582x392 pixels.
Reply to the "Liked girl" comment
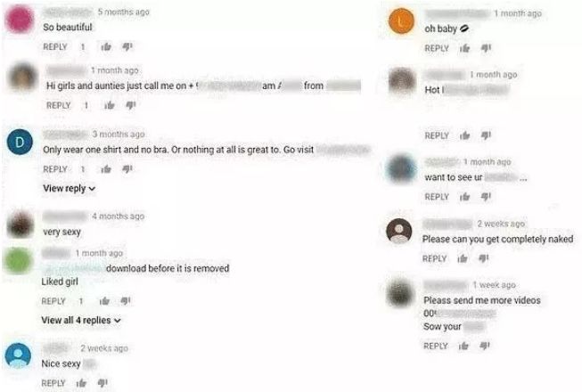pyautogui.click(x=53, y=301)
